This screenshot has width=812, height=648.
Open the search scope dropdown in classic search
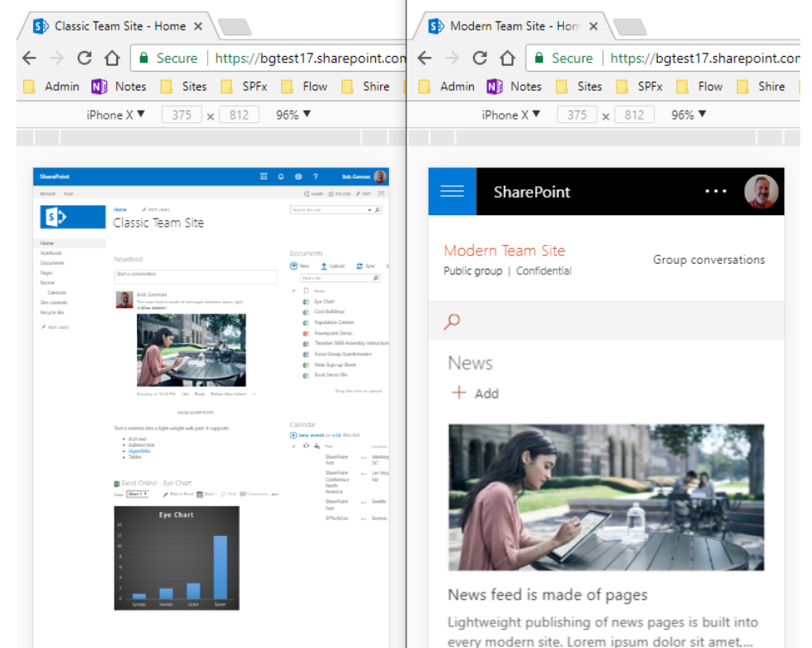(369, 209)
